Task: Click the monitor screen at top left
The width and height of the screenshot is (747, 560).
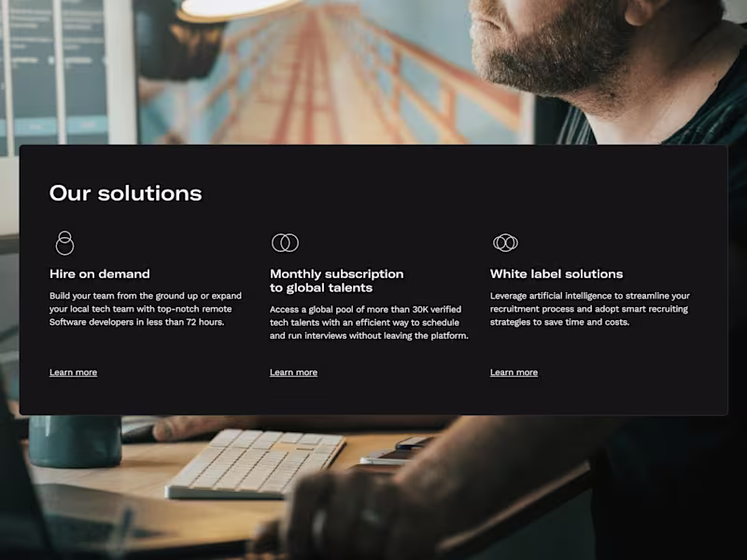Action: pyautogui.click(x=52, y=72)
